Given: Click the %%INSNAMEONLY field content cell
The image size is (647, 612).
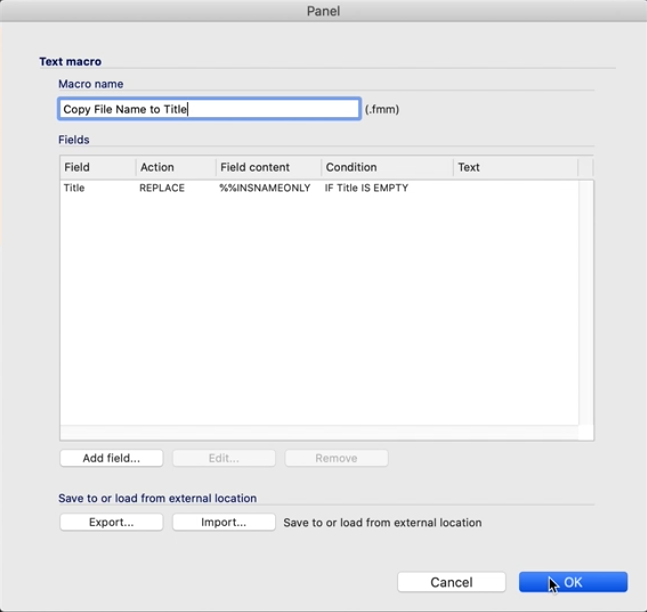Looking at the screenshot, I should (265, 188).
